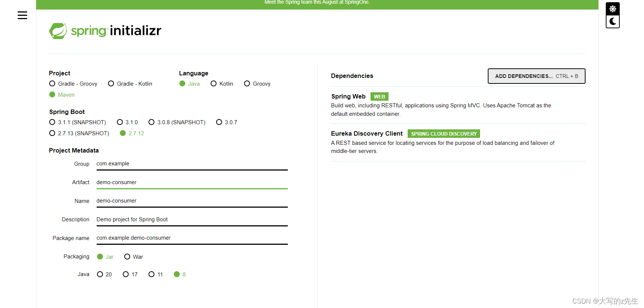
Task: Choose Jar packaging
Action: point(105,257)
